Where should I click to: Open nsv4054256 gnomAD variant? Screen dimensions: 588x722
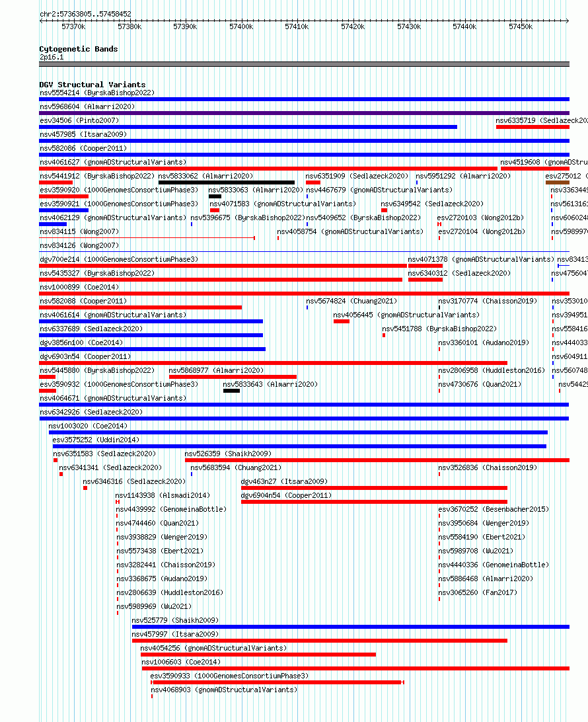click(x=213, y=648)
